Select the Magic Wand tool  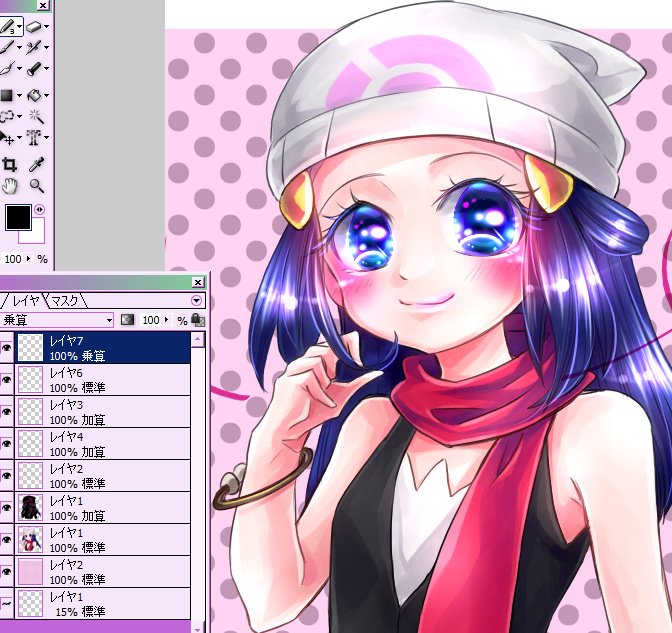click(35, 116)
